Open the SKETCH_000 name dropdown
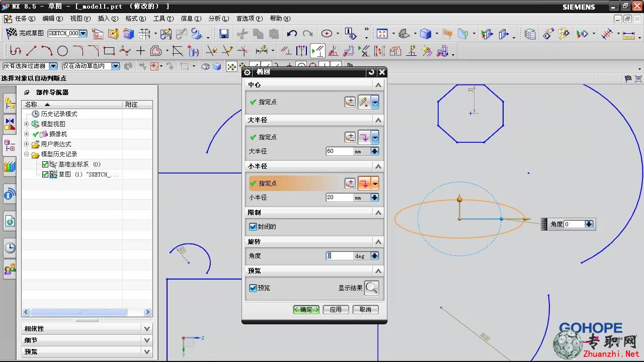This screenshot has height=362, width=644. coord(83,34)
